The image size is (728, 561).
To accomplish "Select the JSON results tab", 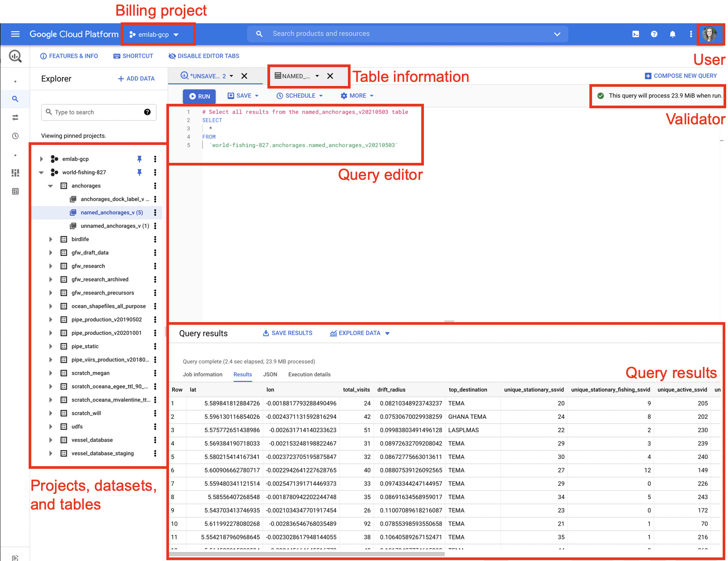I will [270, 374].
